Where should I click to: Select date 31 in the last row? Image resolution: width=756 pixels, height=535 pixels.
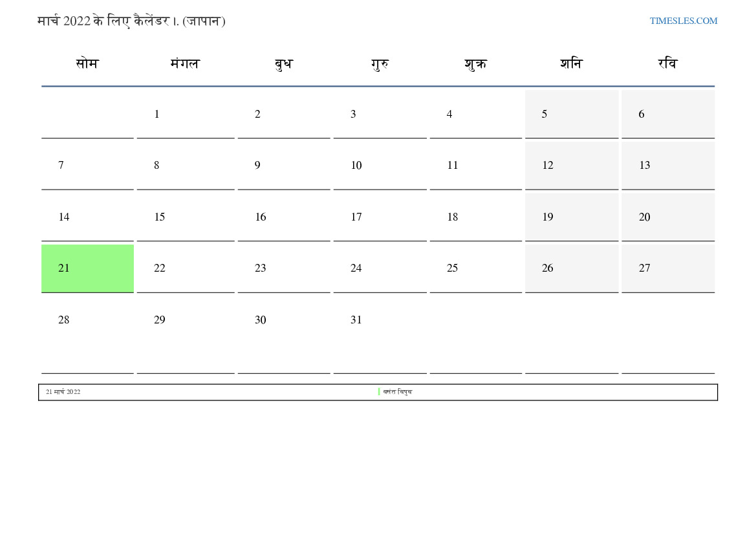click(356, 320)
